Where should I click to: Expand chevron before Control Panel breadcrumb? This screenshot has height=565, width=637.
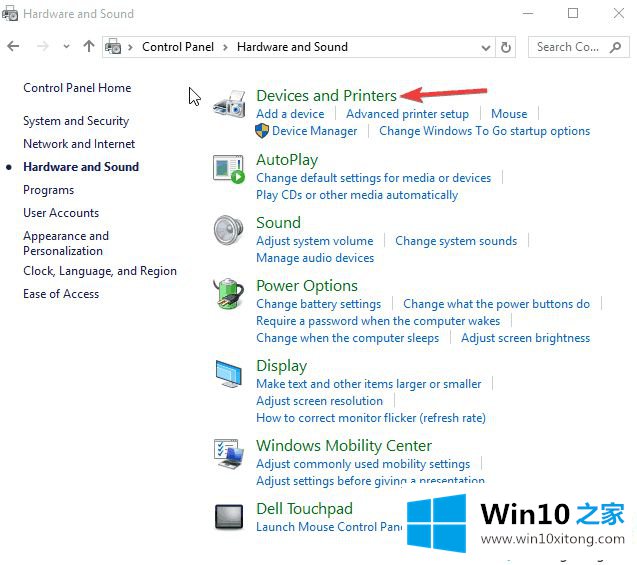click(130, 47)
